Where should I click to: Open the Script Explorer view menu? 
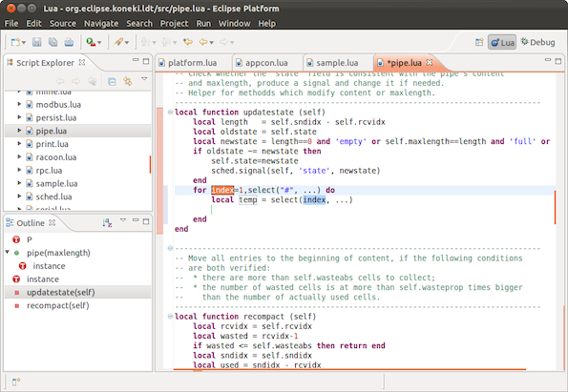point(144,78)
